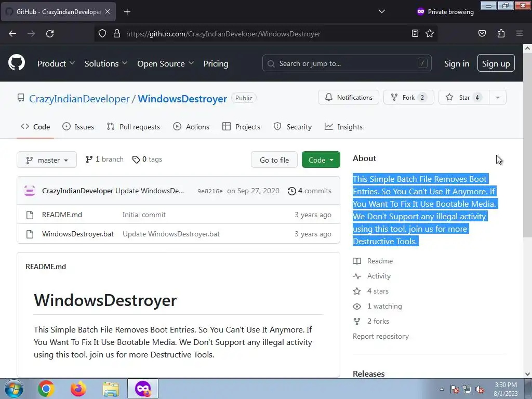
Task: Go back with the browser back arrow
Action: point(12,34)
